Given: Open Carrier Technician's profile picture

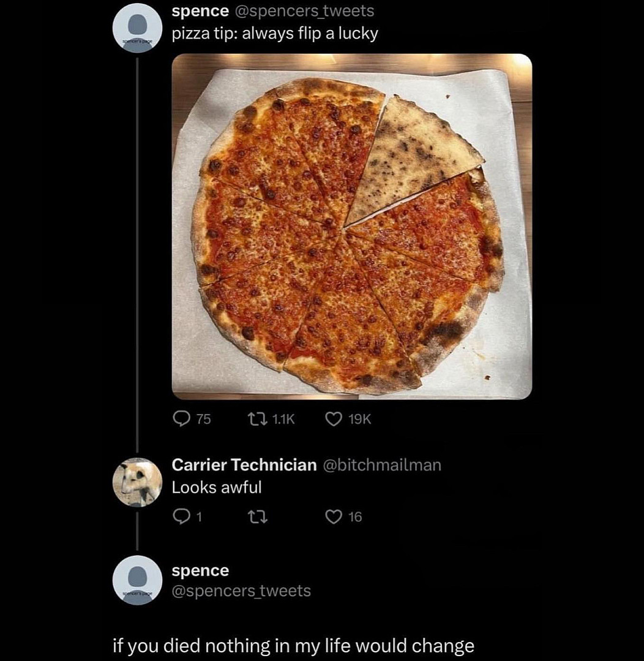Looking at the screenshot, I should (138, 482).
